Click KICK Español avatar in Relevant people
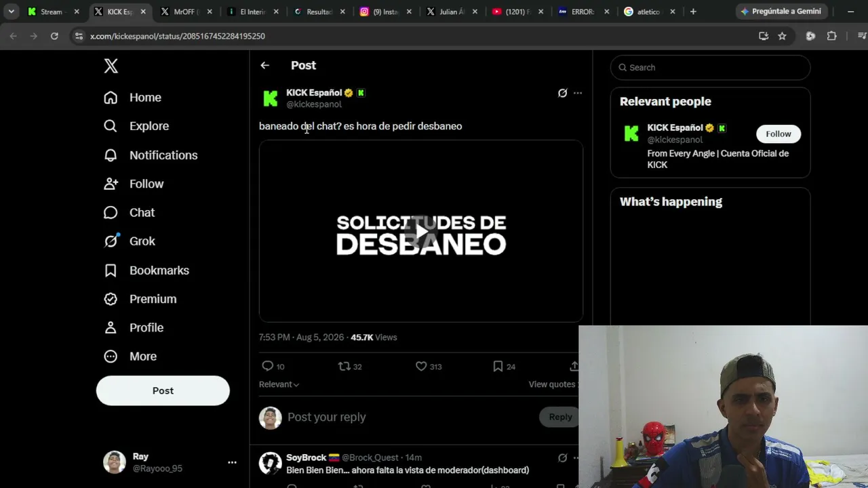The width and height of the screenshot is (868, 488). click(x=631, y=134)
